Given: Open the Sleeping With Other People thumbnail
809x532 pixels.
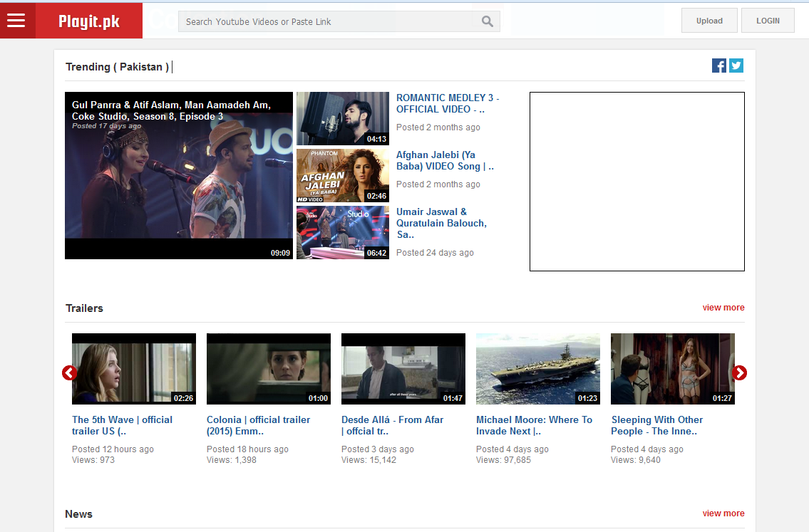Looking at the screenshot, I should click(672, 369).
